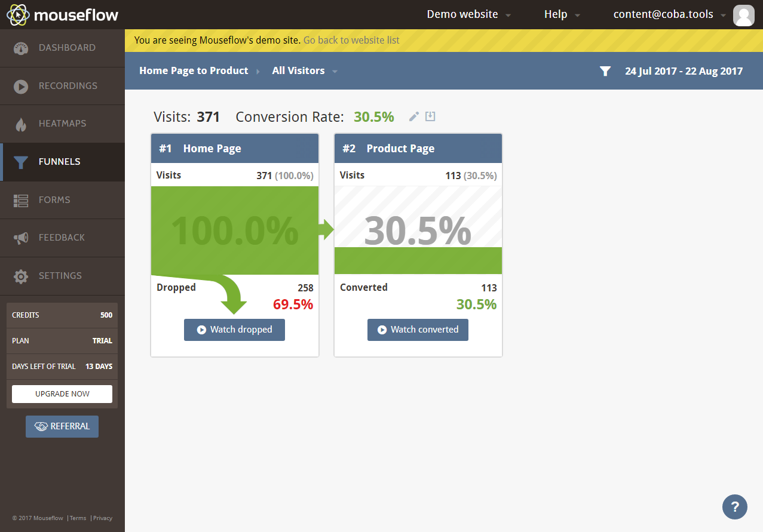
Task: Click the download funnel export icon
Action: [430, 116]
